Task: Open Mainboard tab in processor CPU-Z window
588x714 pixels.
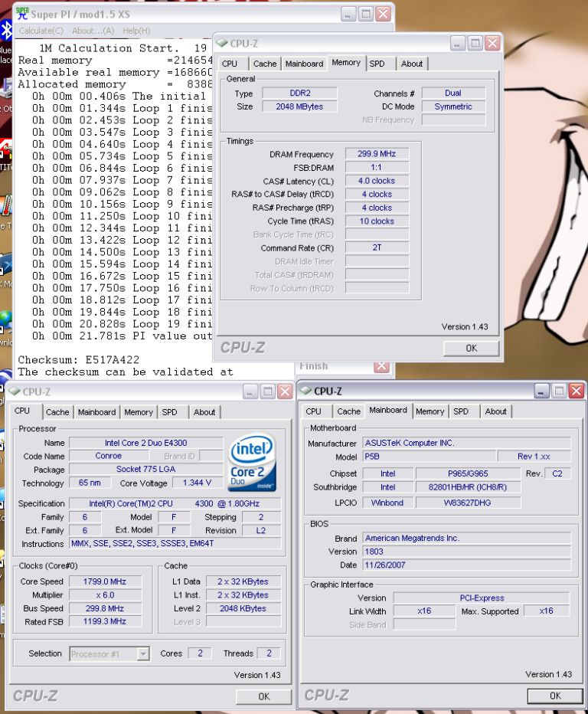Action: coord(97,412)
